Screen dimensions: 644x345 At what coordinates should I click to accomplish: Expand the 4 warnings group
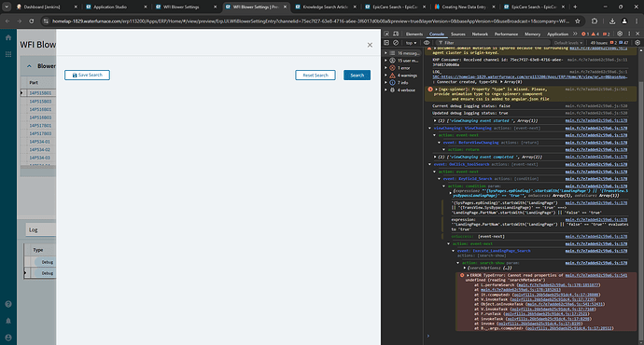pyautogui.click(x=403, y=76)
